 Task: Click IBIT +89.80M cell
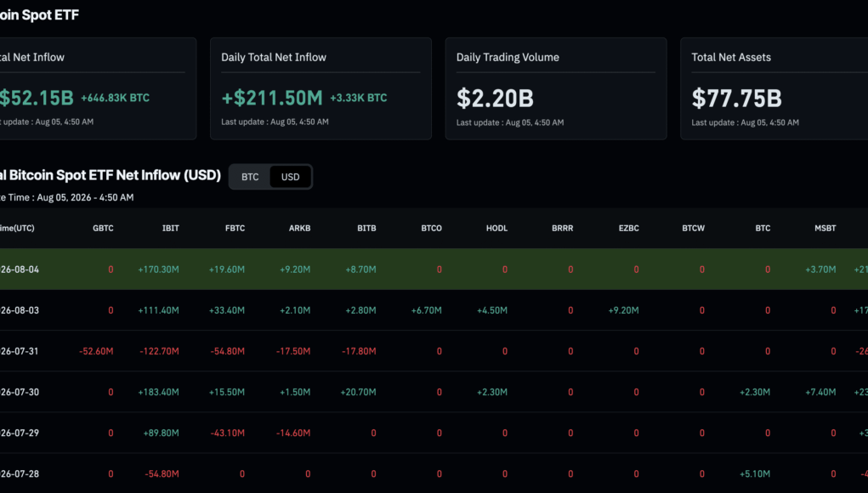[161, 433]
